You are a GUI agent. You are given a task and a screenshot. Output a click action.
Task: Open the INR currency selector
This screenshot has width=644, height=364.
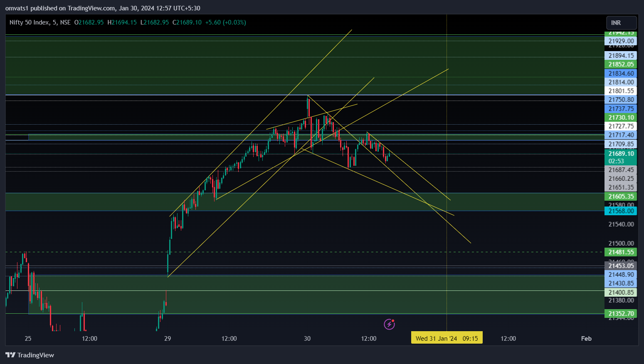[x=621, y=23]
